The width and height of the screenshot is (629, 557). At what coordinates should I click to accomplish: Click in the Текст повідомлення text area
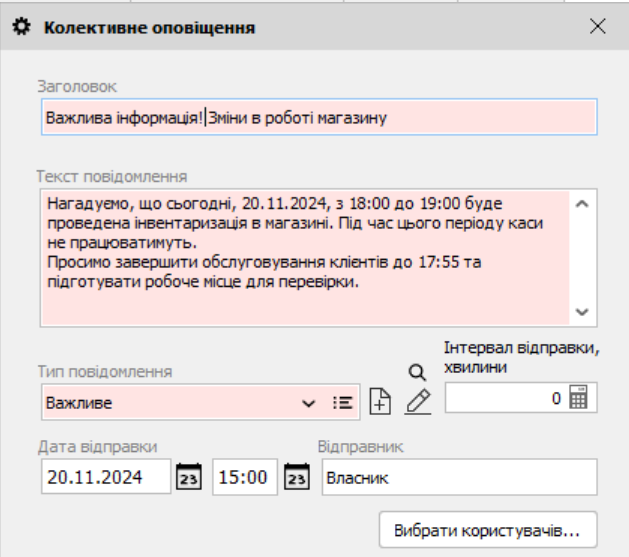pyautogui.click(x=305, y=258)
